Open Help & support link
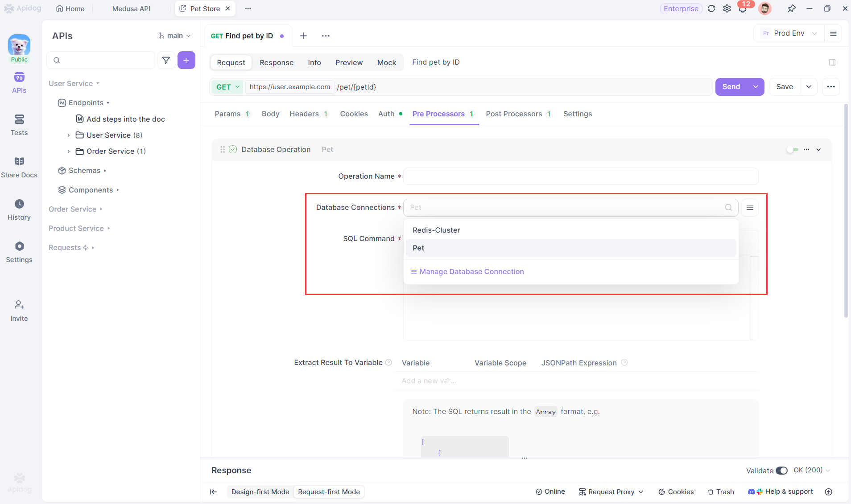This screenshot has height=504, width=851. point(781,492)
